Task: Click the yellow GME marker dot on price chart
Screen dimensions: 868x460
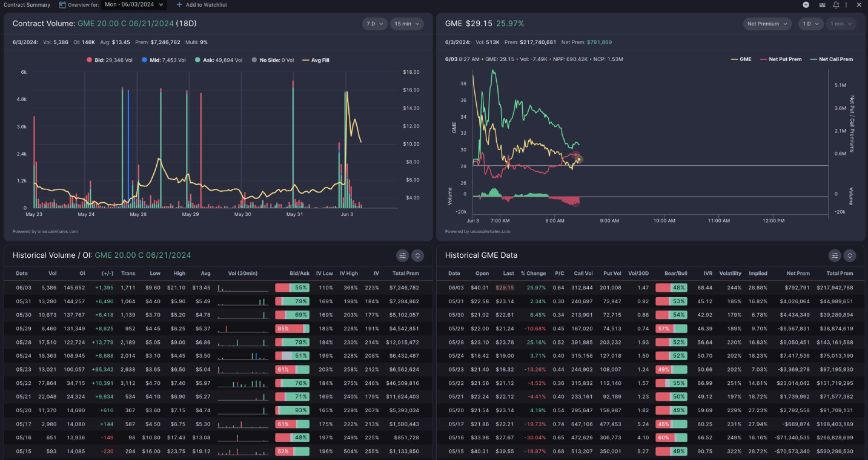Action: [x=578, y=160]
